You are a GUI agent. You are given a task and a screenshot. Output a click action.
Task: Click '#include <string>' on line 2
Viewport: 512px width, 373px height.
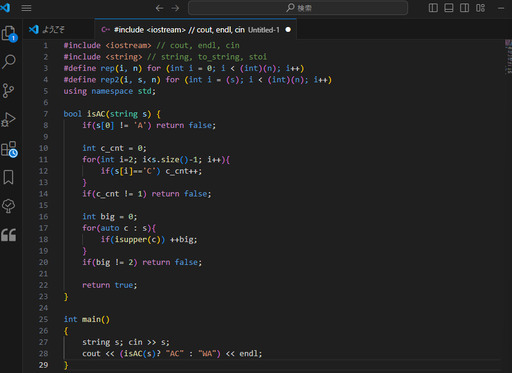[103, 57]
